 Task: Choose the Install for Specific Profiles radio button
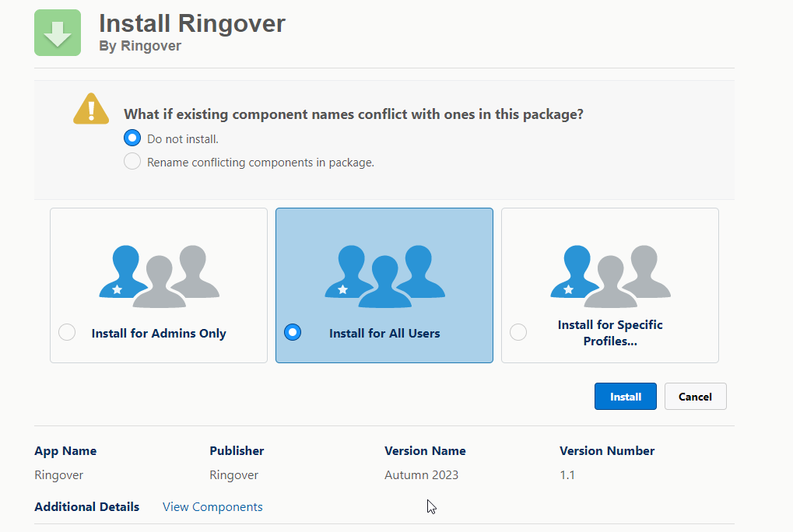click(518, 332)
